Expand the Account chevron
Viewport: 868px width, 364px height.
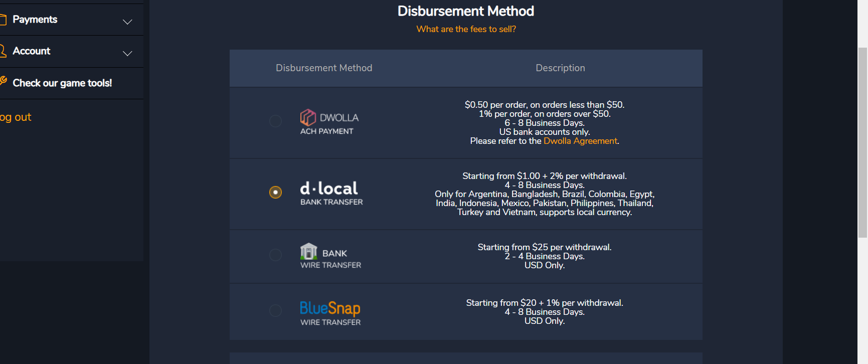(127, 53)
